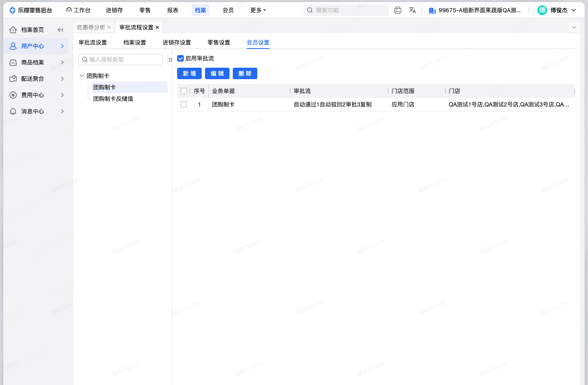Open the 报表 menu

pyautogui.click(x=173, y=10)
